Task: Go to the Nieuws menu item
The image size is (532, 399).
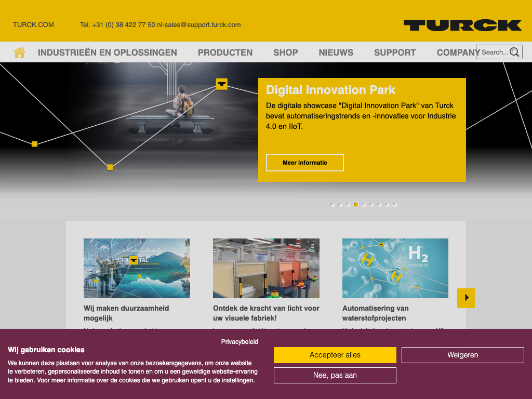Action: pyautogui.click(x=336, y=52)
